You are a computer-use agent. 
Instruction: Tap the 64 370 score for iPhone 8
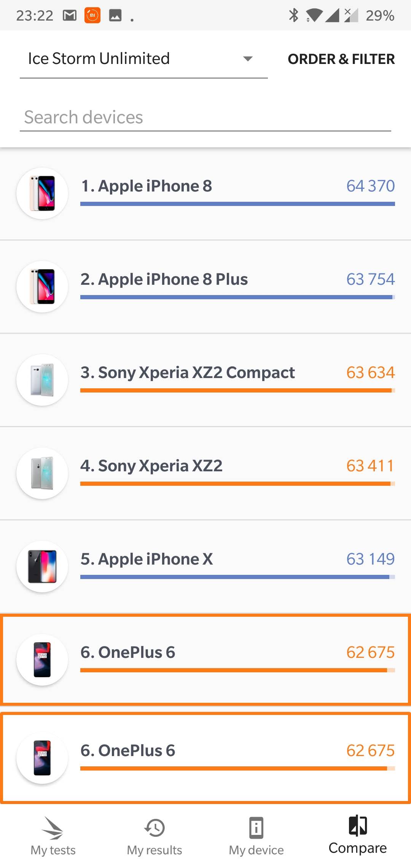pos(370,186)
